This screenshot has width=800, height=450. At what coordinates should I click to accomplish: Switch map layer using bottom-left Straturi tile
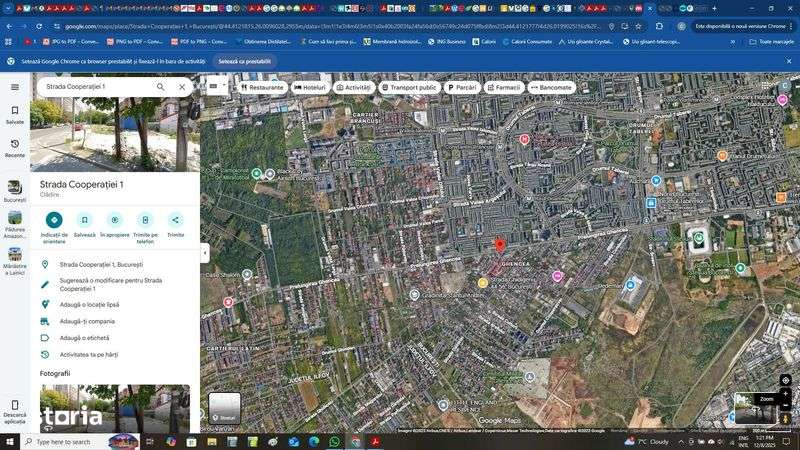(224, 408)
